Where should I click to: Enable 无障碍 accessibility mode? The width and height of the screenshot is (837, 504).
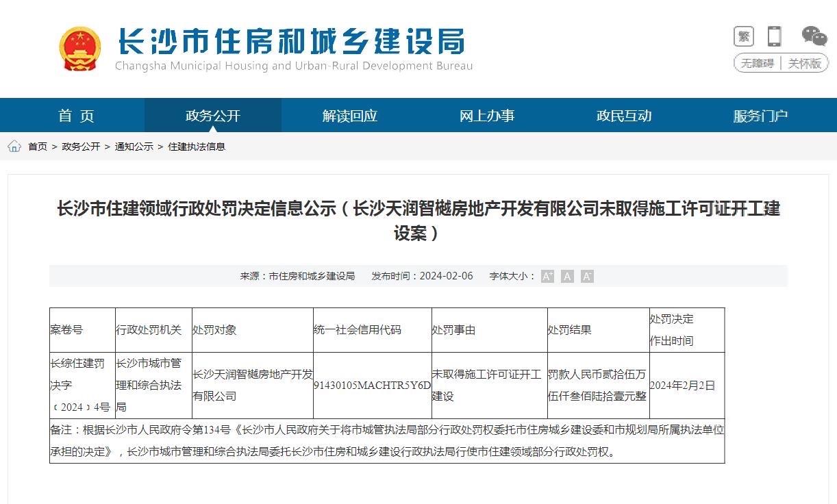758,64
